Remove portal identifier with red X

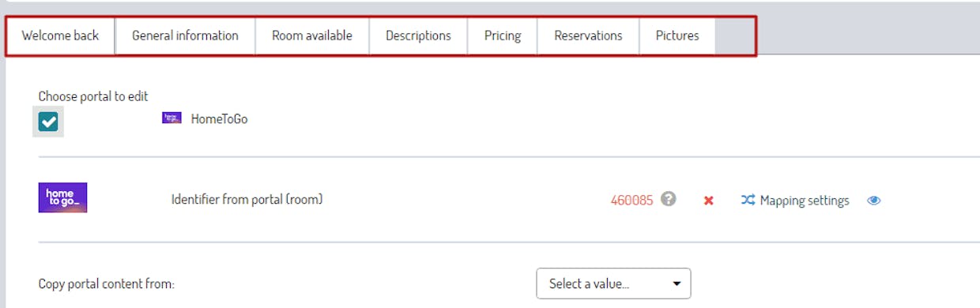[x=709, y=201]
